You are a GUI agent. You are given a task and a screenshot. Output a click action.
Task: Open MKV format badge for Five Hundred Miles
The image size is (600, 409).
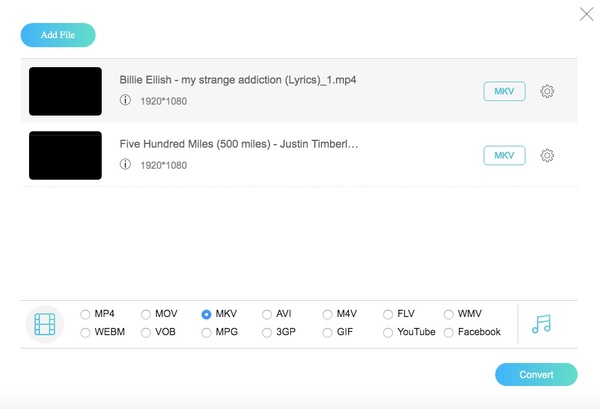point(504,155)
